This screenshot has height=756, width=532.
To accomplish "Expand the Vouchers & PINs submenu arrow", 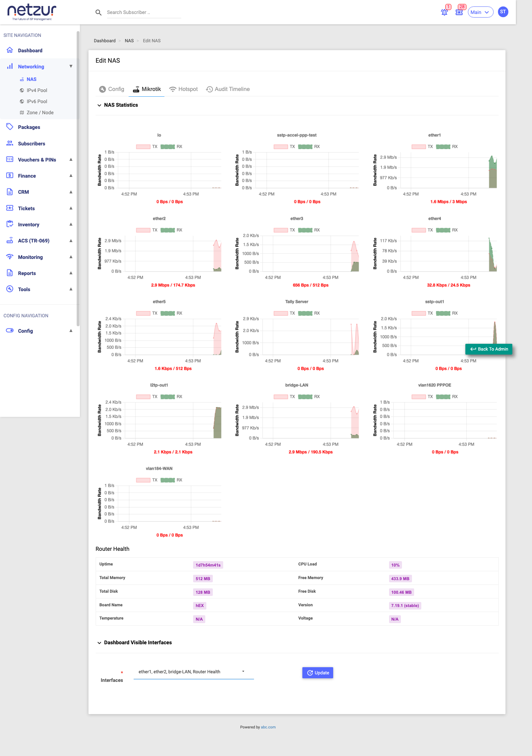I will (71, 159).
